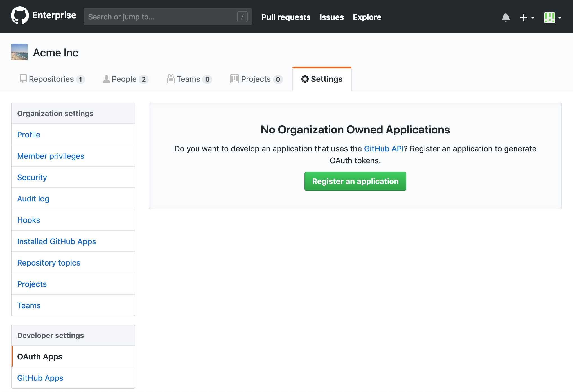Select GitHub Apps under Developer settings
The width and height of the screenshot is (573, 392).
pyautogui.click(x=40, y=378)
